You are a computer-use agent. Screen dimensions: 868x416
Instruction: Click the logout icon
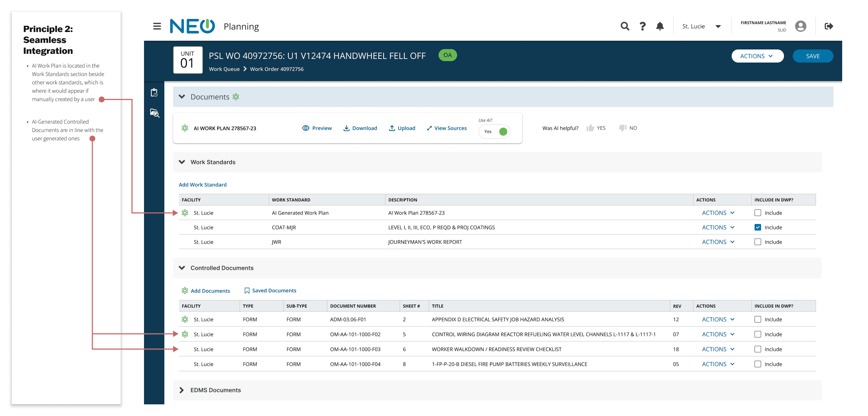click(829, 26)
